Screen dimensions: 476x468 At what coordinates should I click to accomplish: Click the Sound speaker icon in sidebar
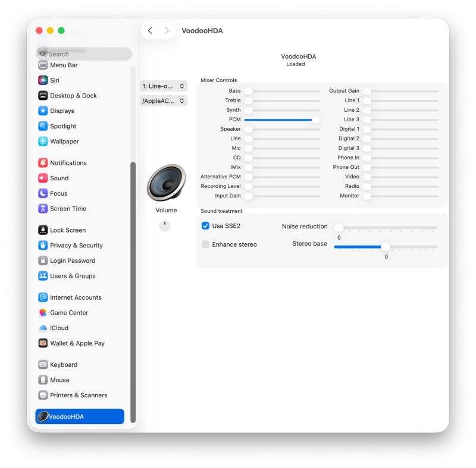tap(43, 178)
